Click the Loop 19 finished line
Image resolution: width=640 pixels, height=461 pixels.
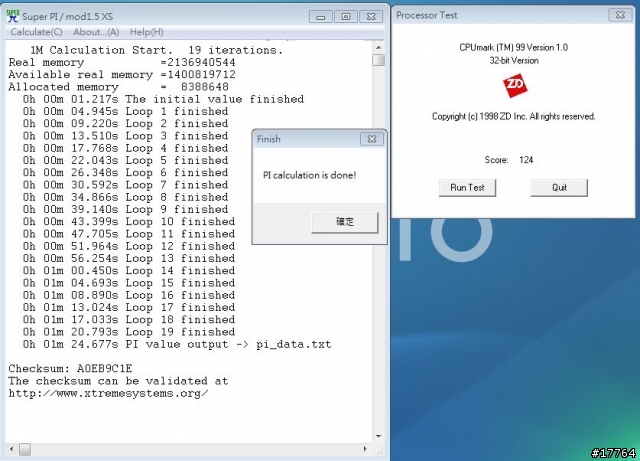(x=129, y=332)
